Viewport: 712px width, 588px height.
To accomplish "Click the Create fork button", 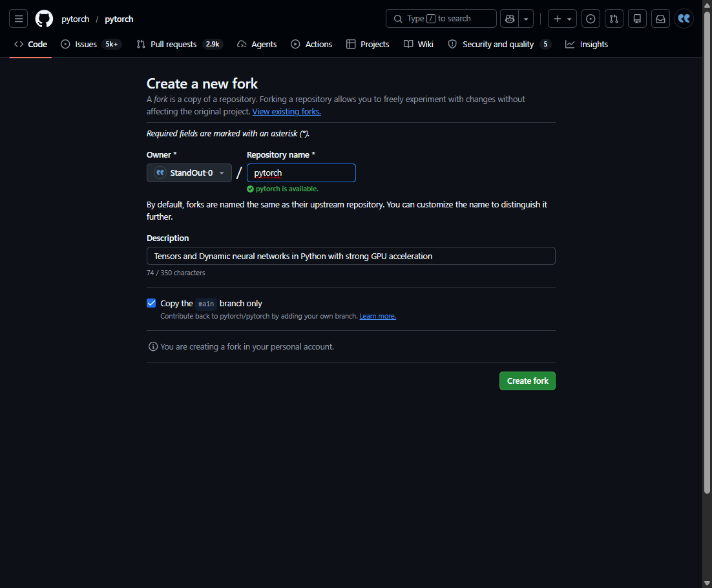I will (527, 381).
